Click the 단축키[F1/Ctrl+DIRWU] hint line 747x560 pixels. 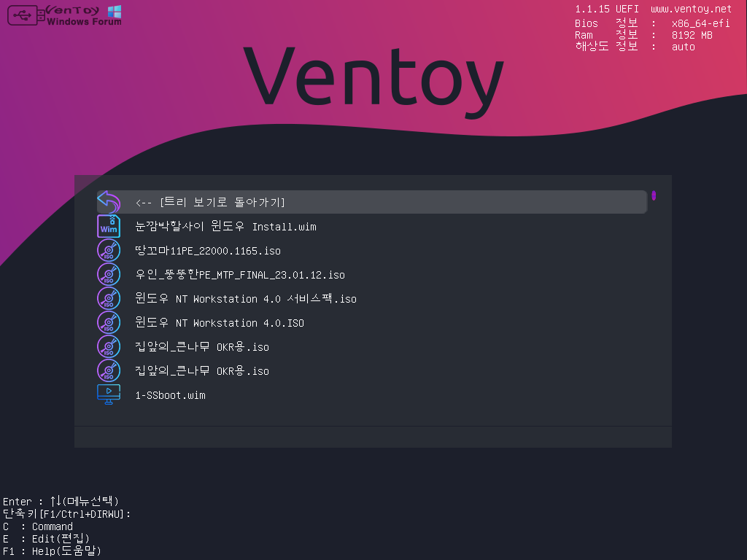[x=66, y=514]
